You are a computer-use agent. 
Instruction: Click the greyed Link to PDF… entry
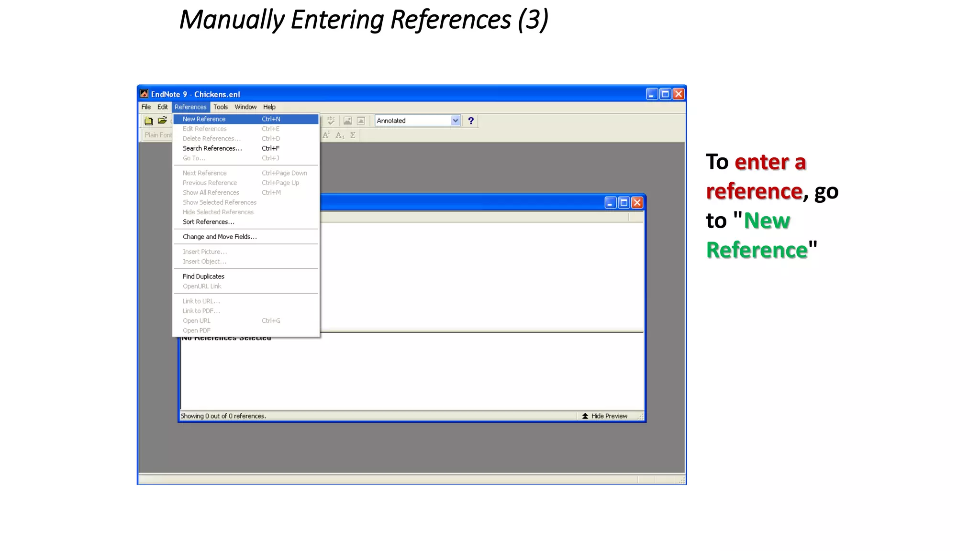(x=246, y=311)
